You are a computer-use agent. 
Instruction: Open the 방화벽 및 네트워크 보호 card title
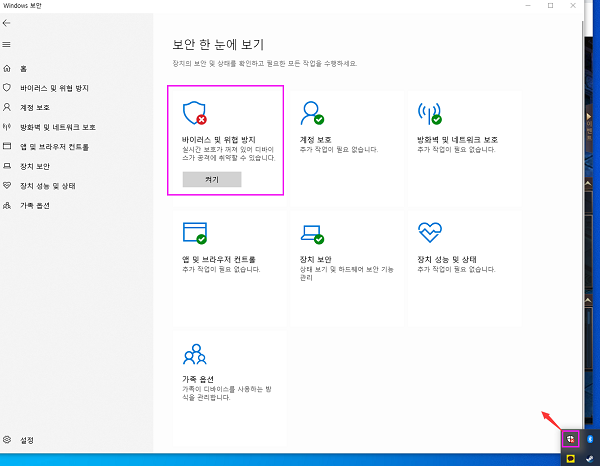(457, 140)
